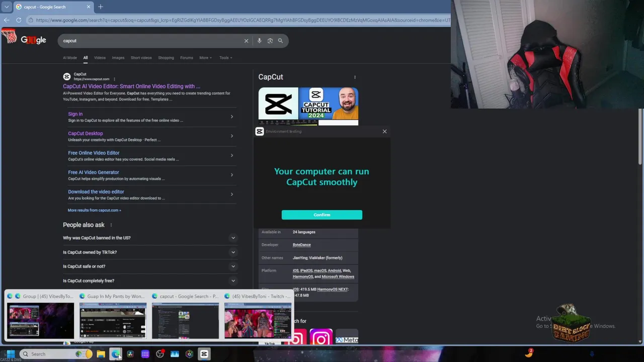
Task: Switch to VibesByToni Twitch window preview
Action: pos(258,315)
